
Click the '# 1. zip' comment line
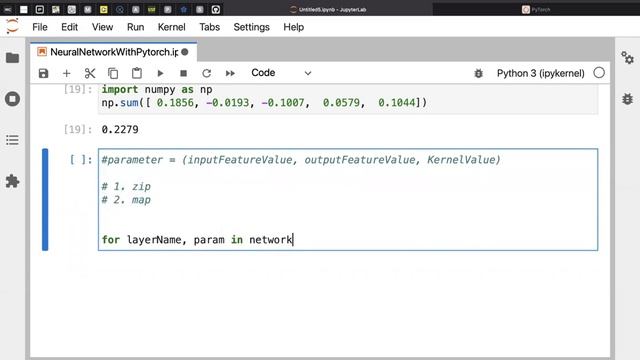pos(126,187)
